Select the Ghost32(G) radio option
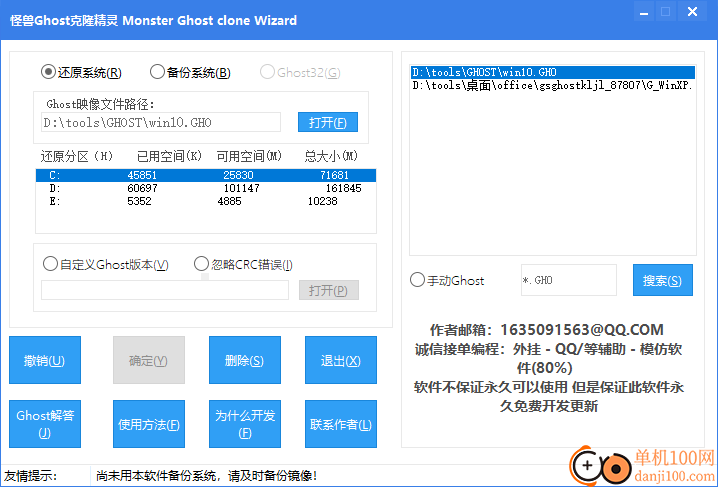This screenshot has height=487, width=718. (300, 72)
